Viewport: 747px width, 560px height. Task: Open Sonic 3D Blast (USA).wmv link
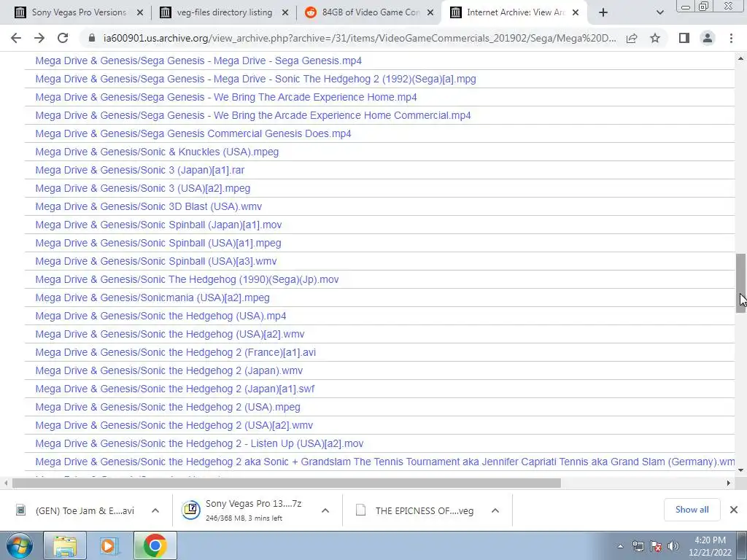148,206
